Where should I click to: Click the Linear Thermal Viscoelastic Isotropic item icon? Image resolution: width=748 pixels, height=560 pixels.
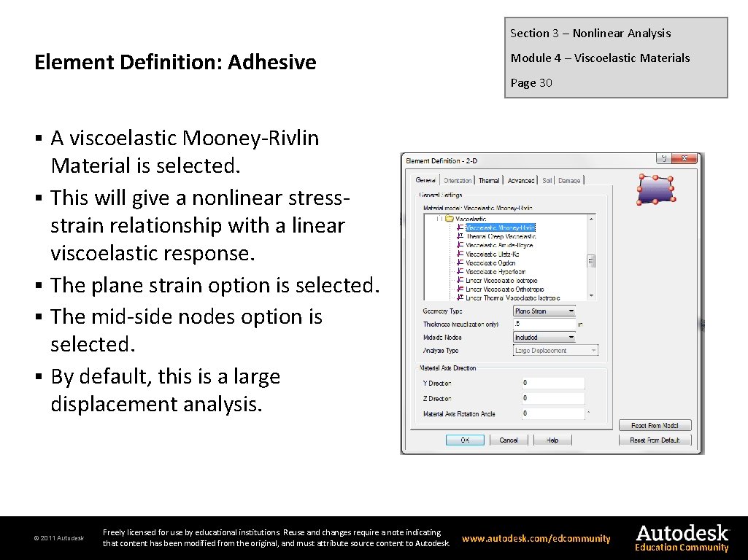click(x=460, y=297)
